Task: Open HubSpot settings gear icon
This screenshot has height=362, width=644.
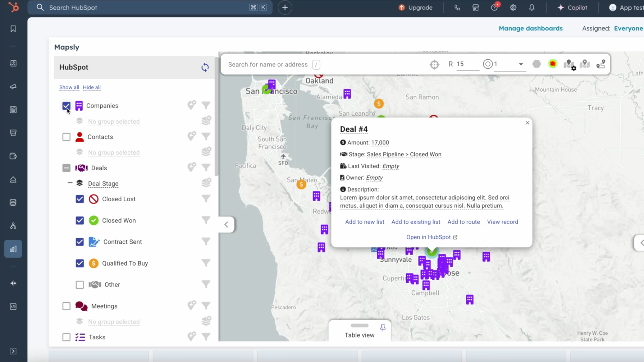Action: [513, 8]
